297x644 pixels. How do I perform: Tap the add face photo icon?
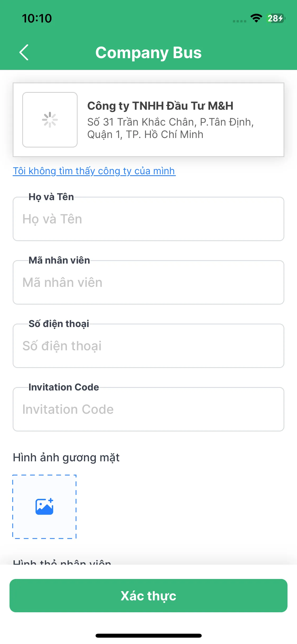click(44, 507)
